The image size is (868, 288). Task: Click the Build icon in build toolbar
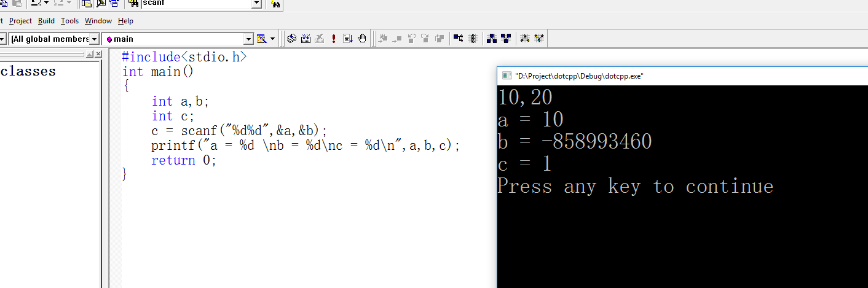tap(305, 39)
